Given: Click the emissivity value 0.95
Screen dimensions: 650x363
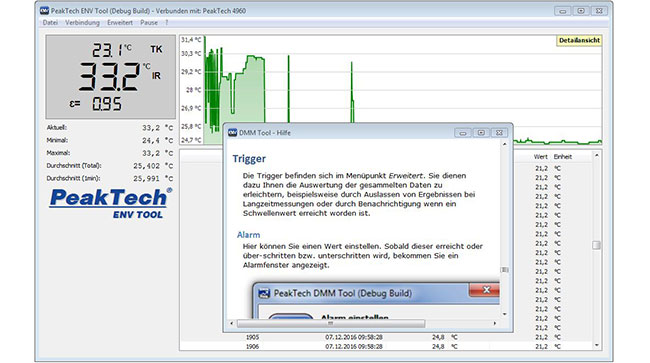Looking at the screenshot, I should tap(107, 104).
